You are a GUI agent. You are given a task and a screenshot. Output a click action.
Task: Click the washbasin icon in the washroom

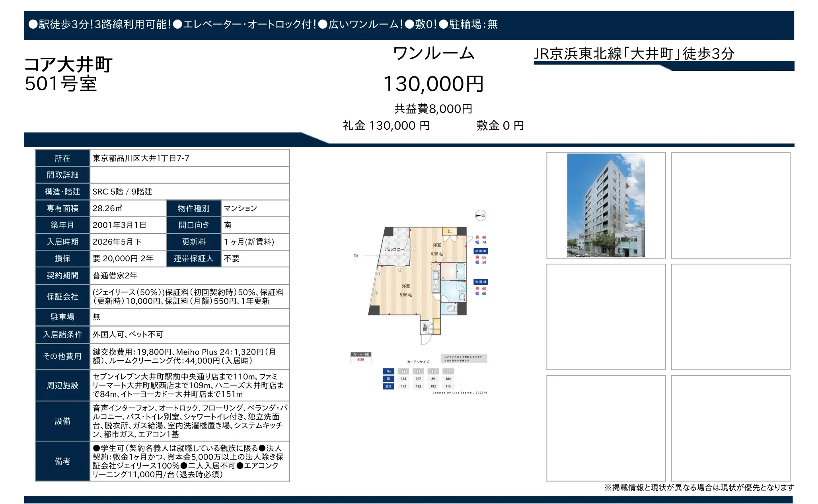462,296
